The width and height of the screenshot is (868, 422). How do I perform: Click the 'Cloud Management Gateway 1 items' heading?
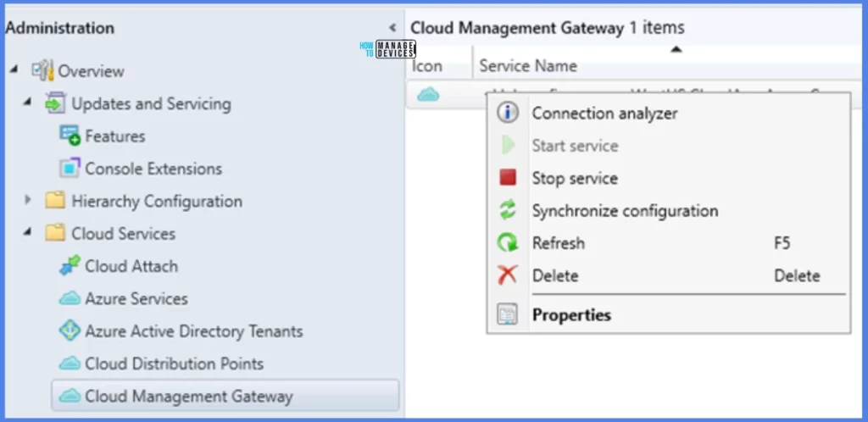click(548, 28)
